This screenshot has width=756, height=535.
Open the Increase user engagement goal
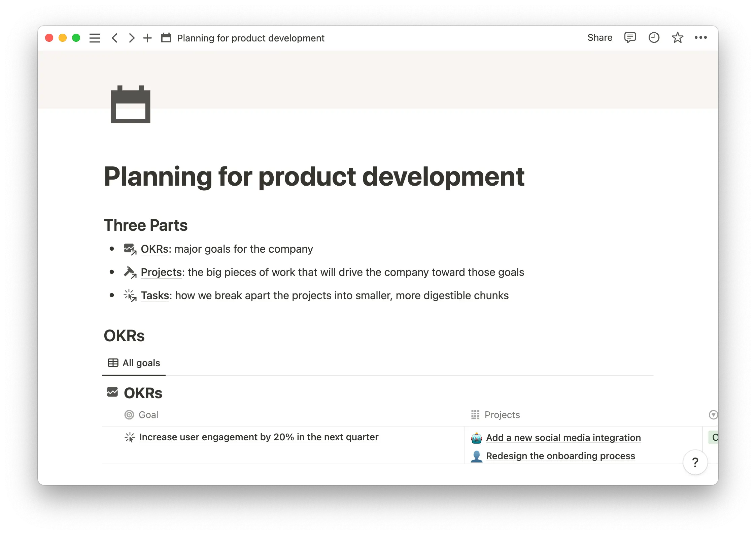pos(259,437)
